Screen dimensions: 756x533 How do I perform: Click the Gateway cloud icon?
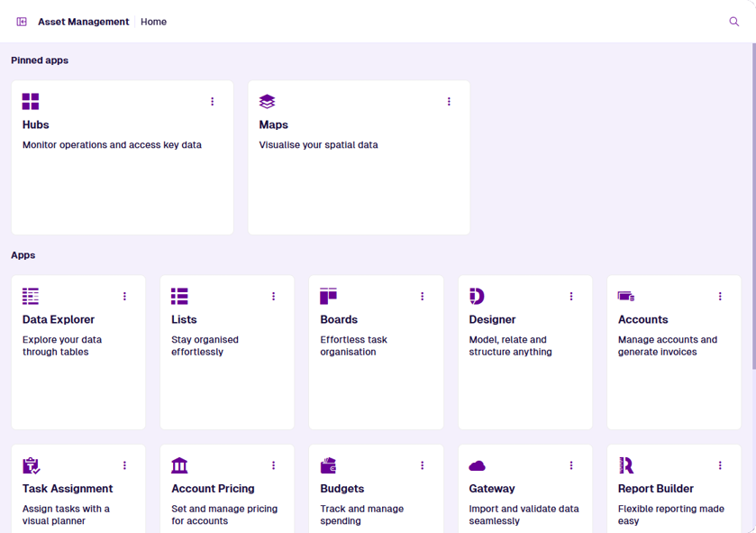click(477, 465)
